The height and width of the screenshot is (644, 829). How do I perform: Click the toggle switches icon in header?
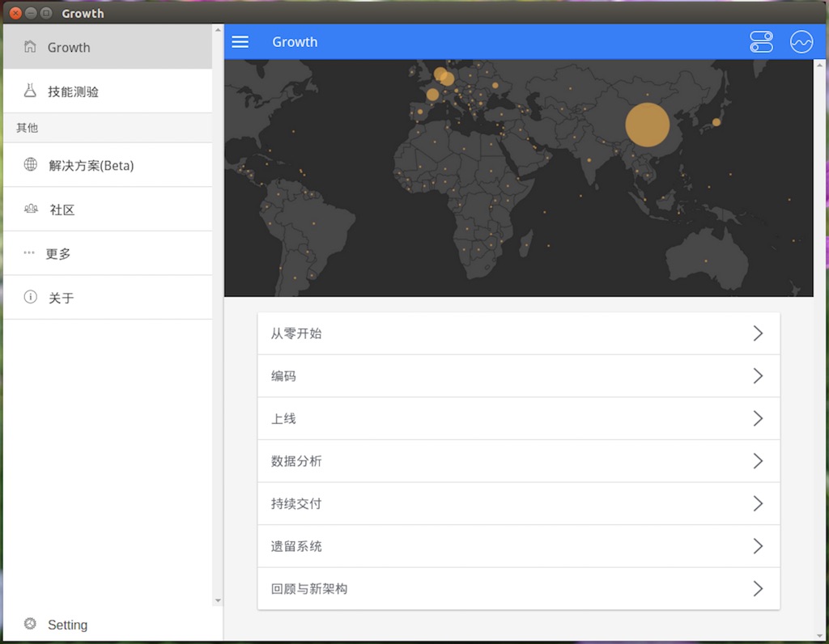(x=761, y=42)
